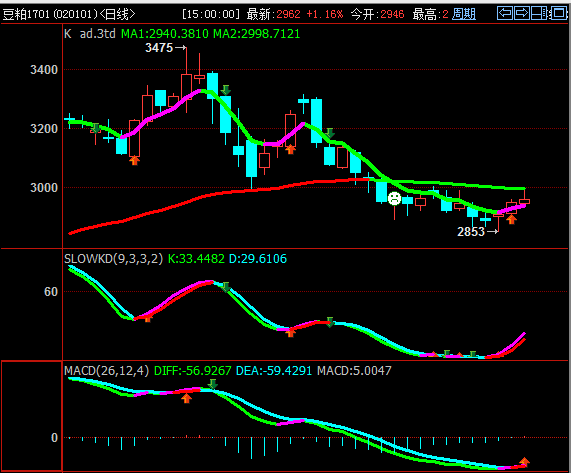The width and height of the screenshot is (571, 473).
Task: Click the right arrow navigation icon
Action: pyautogui.click(x=522, y=13)
